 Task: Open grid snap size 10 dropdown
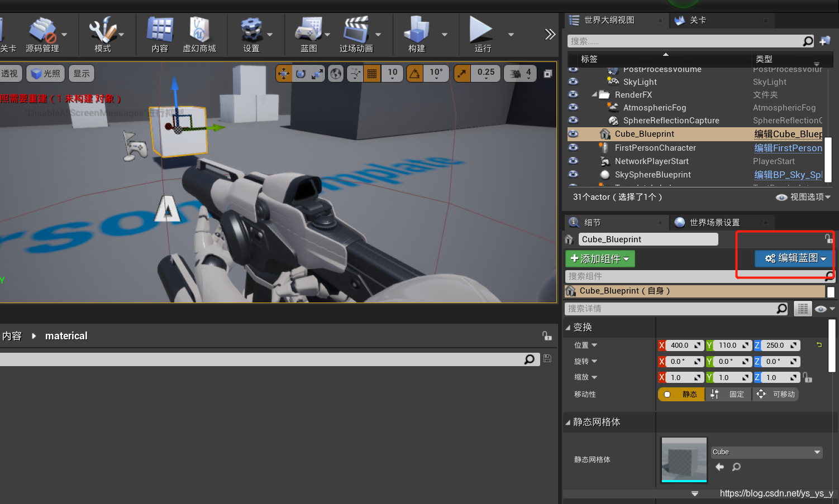point(393,74)
